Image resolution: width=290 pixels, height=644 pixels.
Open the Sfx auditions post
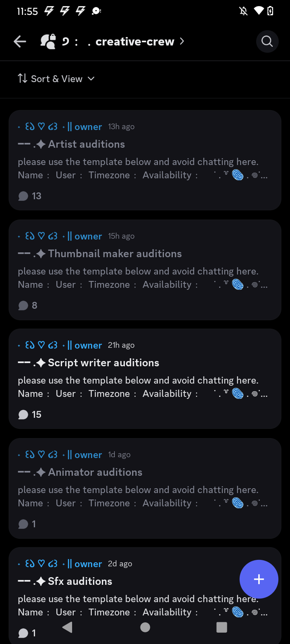point(80,581)
